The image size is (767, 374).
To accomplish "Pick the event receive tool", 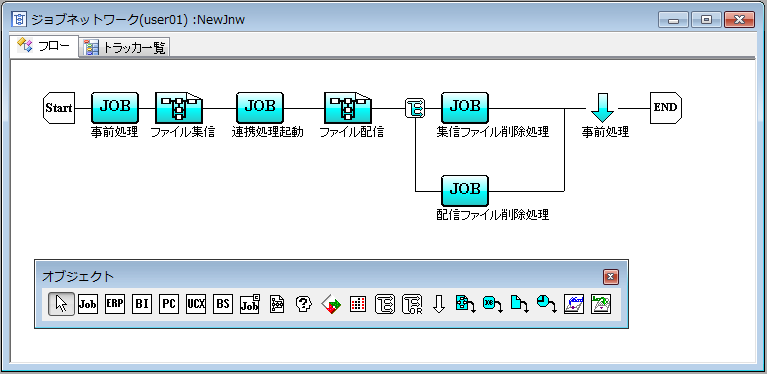I will point(601,304).
